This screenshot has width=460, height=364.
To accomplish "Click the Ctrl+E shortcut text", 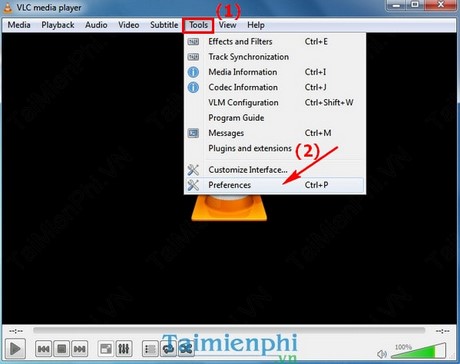I will 316,42.
